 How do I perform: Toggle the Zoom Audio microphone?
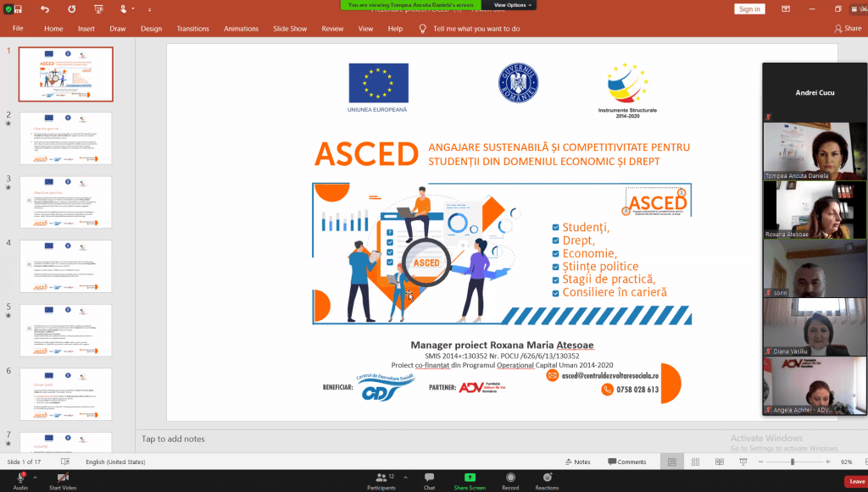coord(20,480)
